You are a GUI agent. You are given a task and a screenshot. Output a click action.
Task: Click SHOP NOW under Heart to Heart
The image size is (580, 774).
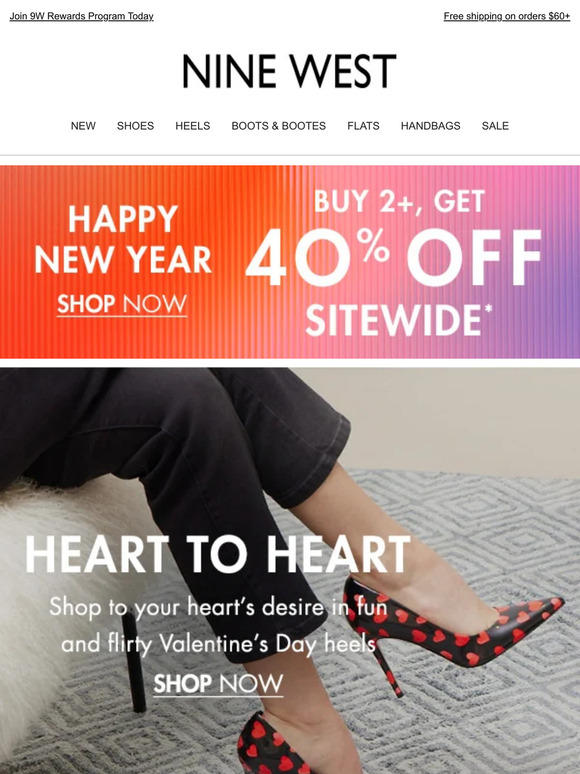tap(218, 684)
